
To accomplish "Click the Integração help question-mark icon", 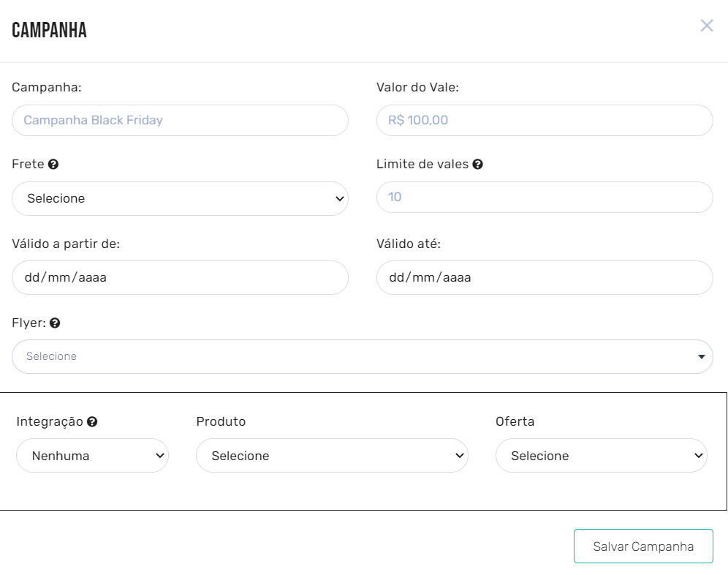I will (x=92, y=422).
